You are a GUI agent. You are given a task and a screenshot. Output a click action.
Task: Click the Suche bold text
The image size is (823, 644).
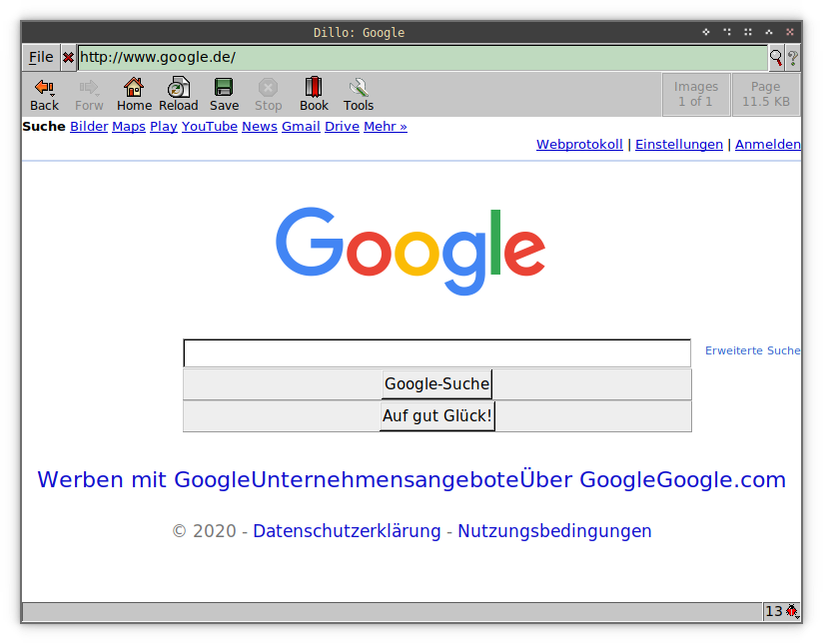44,127
